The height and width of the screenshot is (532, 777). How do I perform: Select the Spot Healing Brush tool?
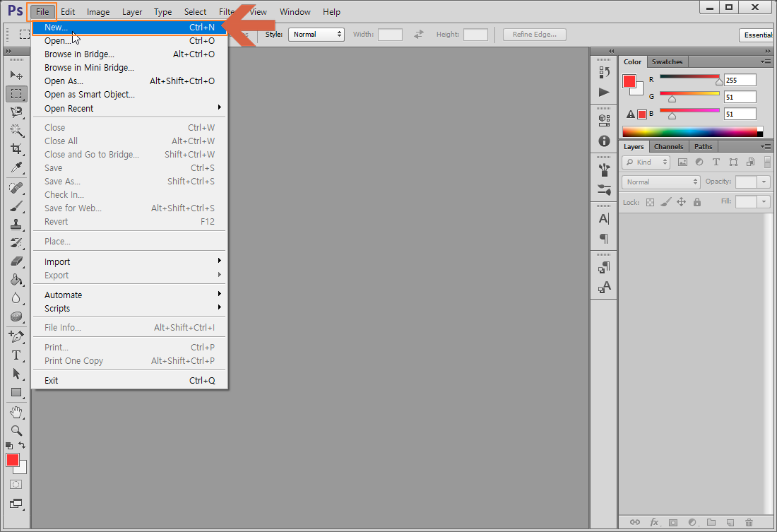click(16, 188)
